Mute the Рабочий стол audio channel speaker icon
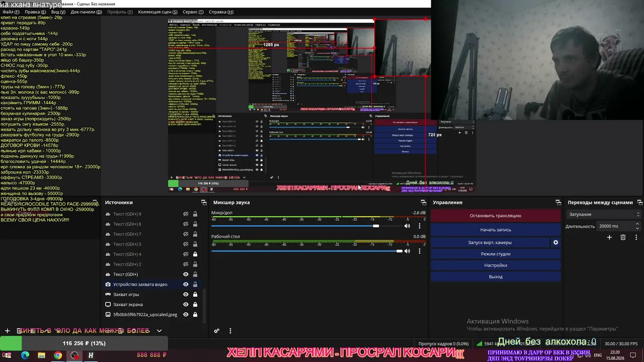644x362 pixels. (407, 251)
